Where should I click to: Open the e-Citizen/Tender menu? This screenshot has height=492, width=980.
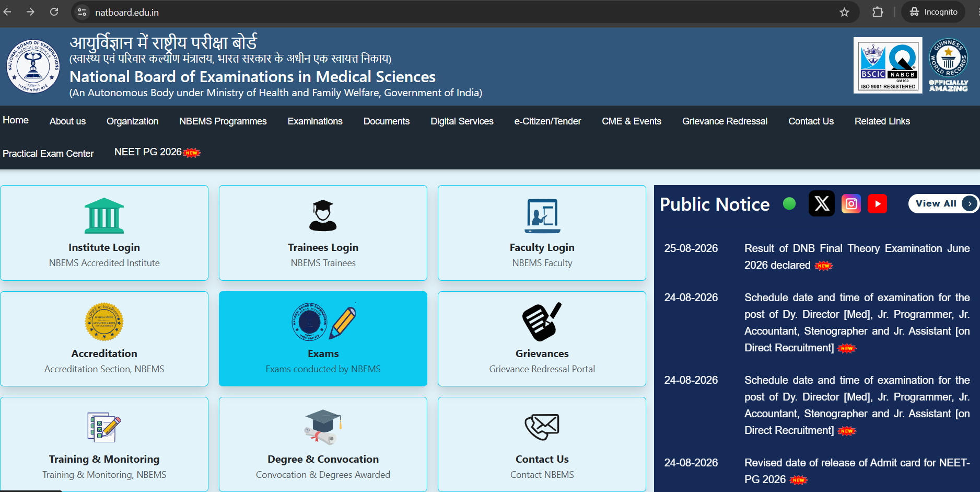tap(547, 121)
